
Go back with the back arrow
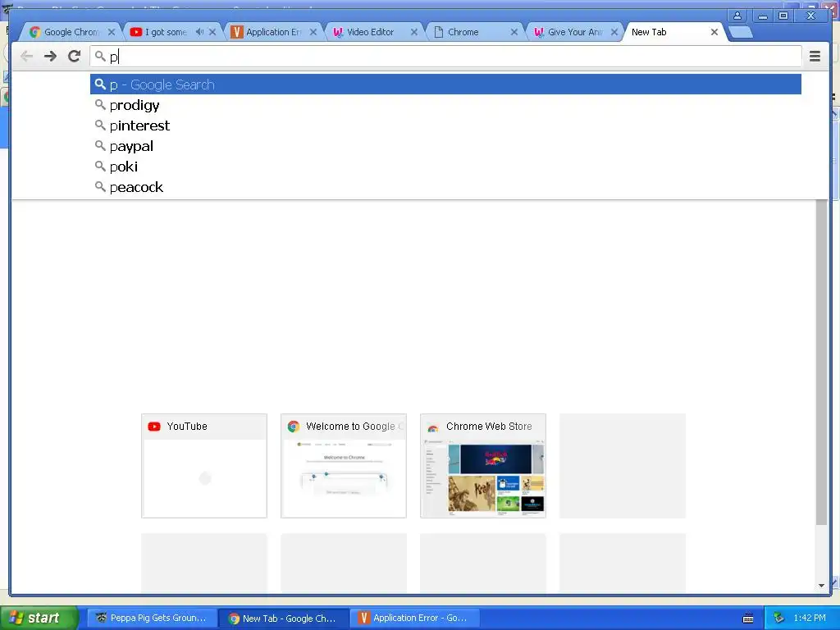(26, 57)
